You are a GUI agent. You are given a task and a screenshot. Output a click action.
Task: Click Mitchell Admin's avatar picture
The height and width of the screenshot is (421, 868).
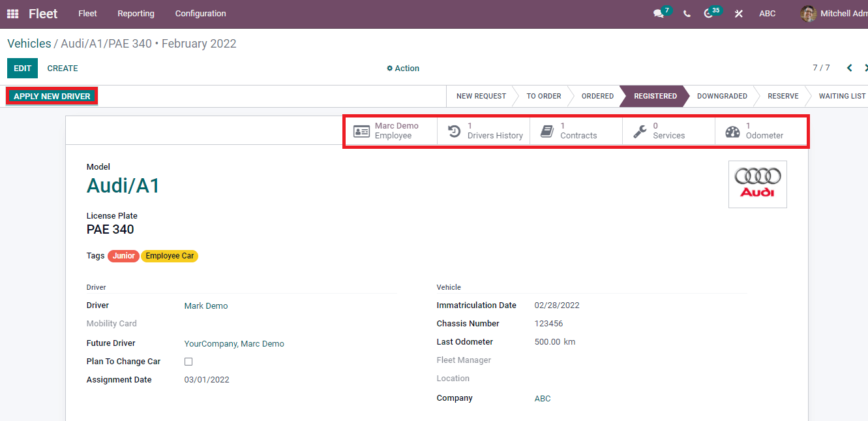[809, 14]
